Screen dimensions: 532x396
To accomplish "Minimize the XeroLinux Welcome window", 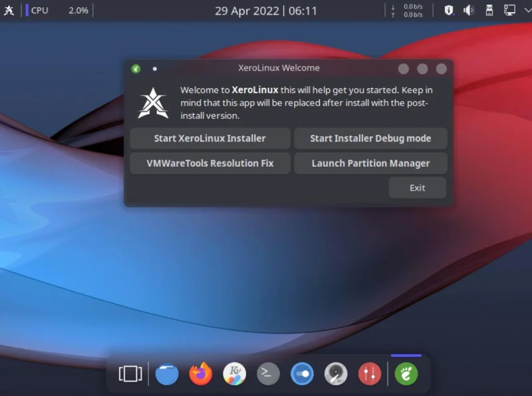I will click(x=404, y=69).
